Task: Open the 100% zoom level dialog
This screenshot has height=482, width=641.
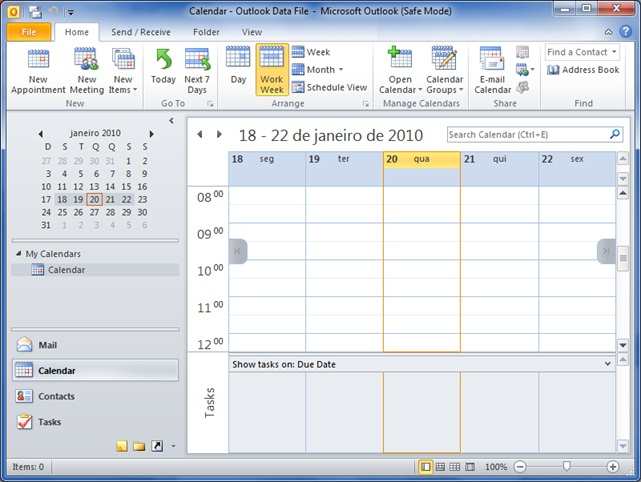Action: pyautogui.click(x=496, y=466)
